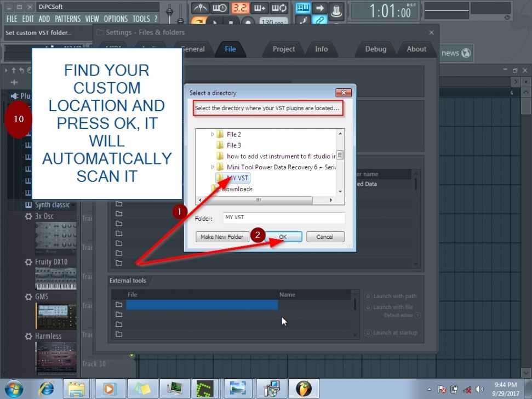
Task: Toggle typing keyboard to piano icon
Action: point(302,8)
